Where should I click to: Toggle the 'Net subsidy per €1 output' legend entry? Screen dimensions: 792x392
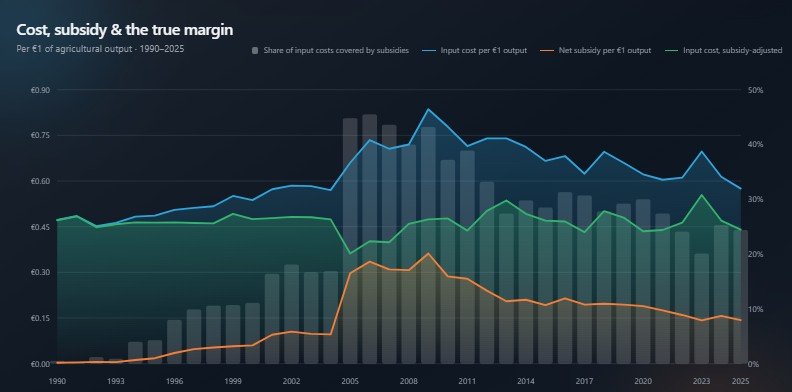[x=596, y=51]
